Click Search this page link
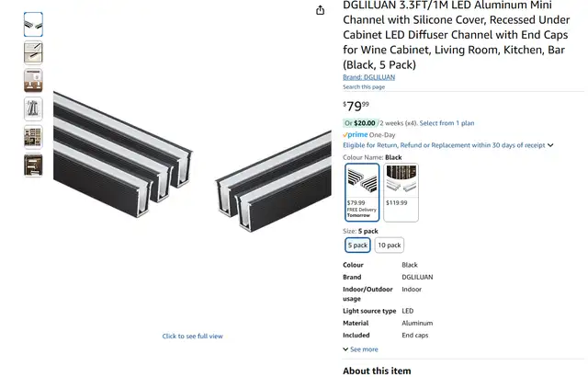 364,87
